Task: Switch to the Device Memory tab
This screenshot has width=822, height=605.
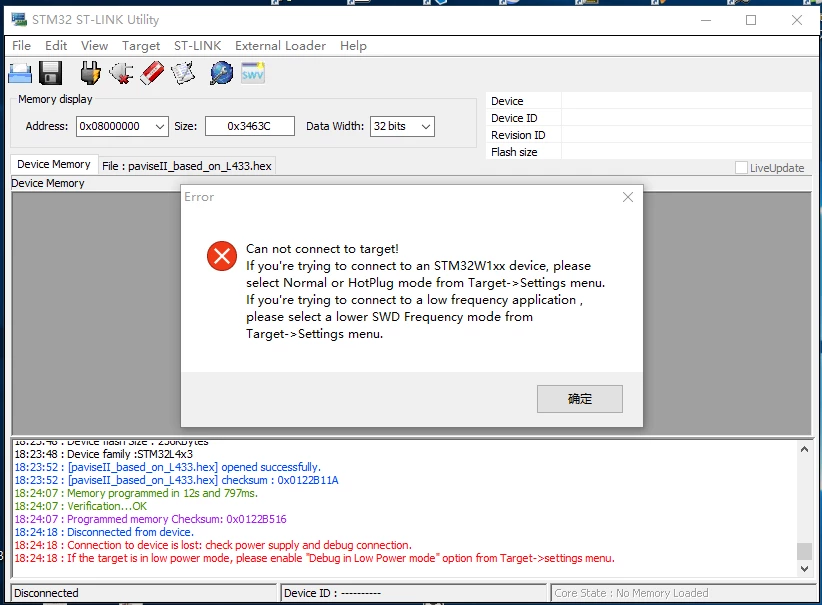Action: [54, 164]
